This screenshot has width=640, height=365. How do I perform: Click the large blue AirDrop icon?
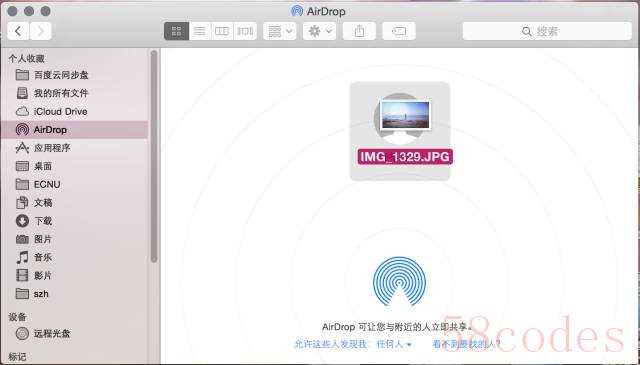(x=400, y=281)
